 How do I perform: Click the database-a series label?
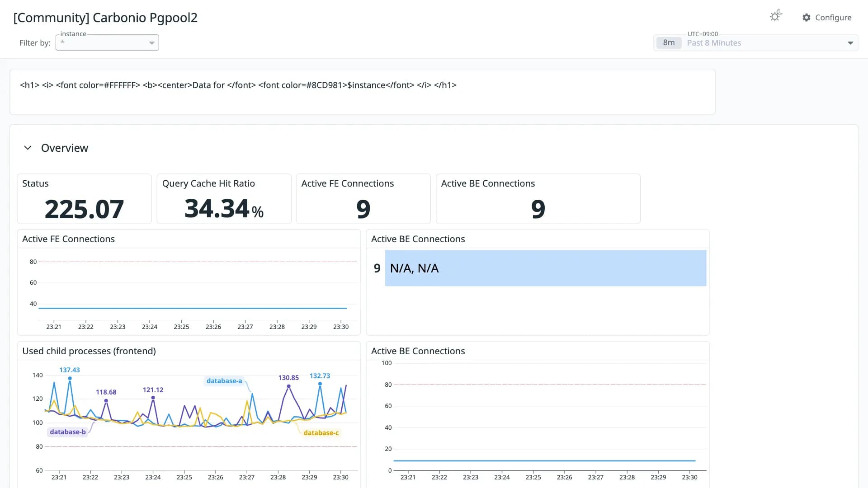224,381
